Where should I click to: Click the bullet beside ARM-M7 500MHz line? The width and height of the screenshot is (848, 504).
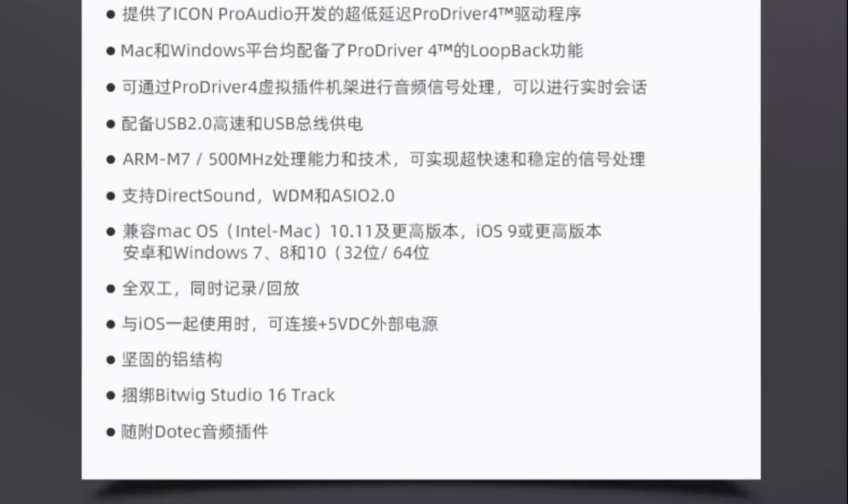(x=111, y=160)
